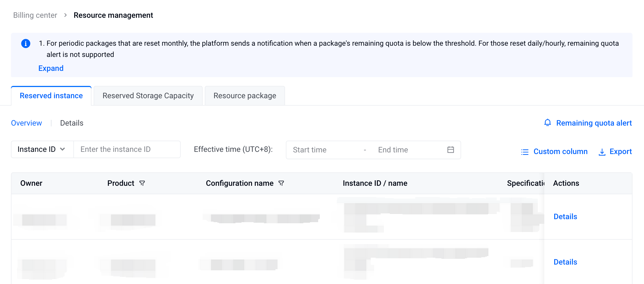Click the Owner column header
This screenshot has height=284, width=644.
coord(31,183)
